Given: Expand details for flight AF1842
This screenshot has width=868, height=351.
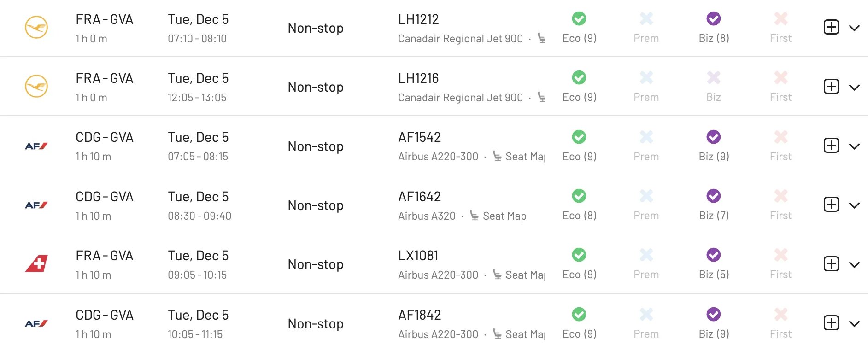Looking at the screenshot, I should [854, 324].
